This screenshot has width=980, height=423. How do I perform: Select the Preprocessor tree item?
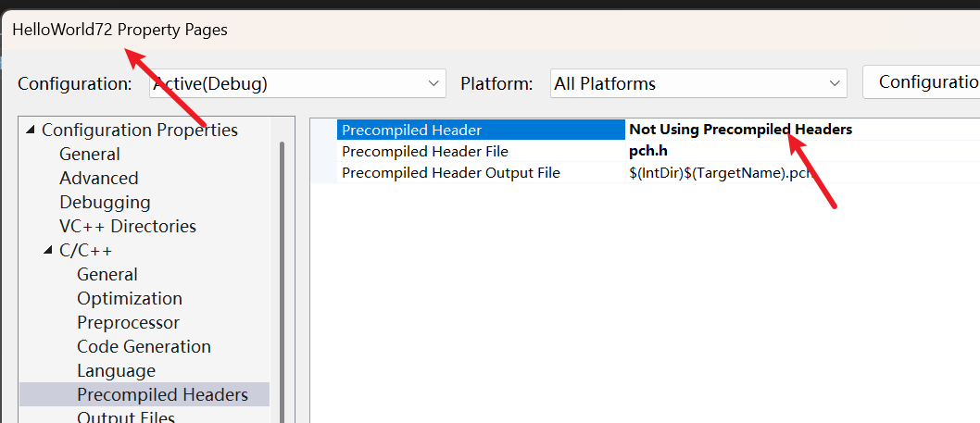point(129,323)
